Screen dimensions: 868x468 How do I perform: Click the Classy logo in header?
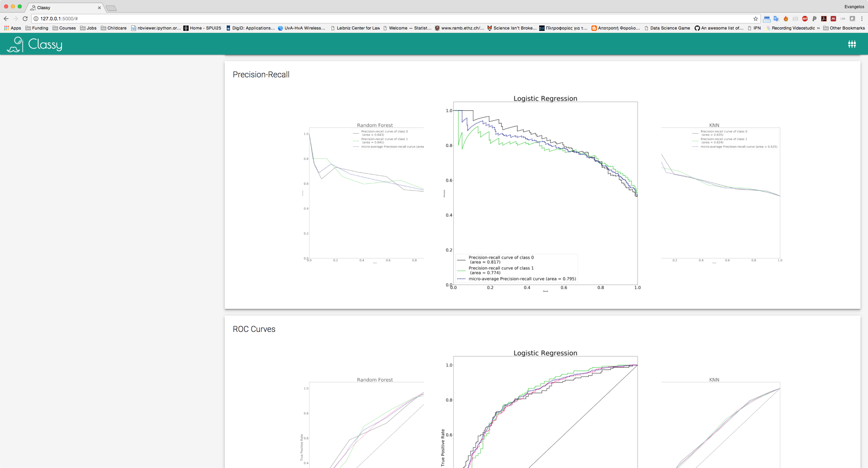[x=35, y=44]
